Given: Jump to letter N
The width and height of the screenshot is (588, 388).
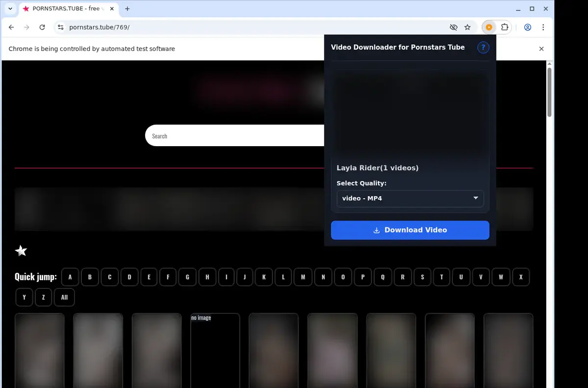Looking at the screenshot, I should pos(323,277).
